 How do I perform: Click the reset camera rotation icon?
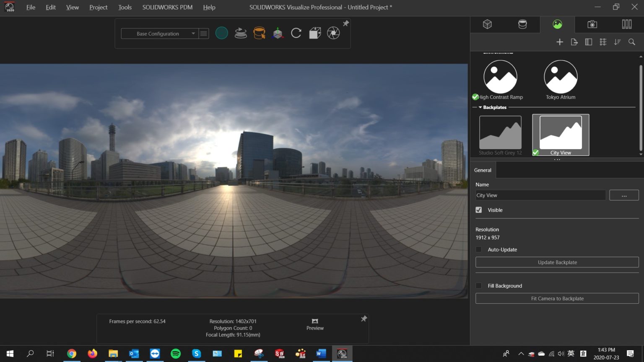[x=296, y=33]
